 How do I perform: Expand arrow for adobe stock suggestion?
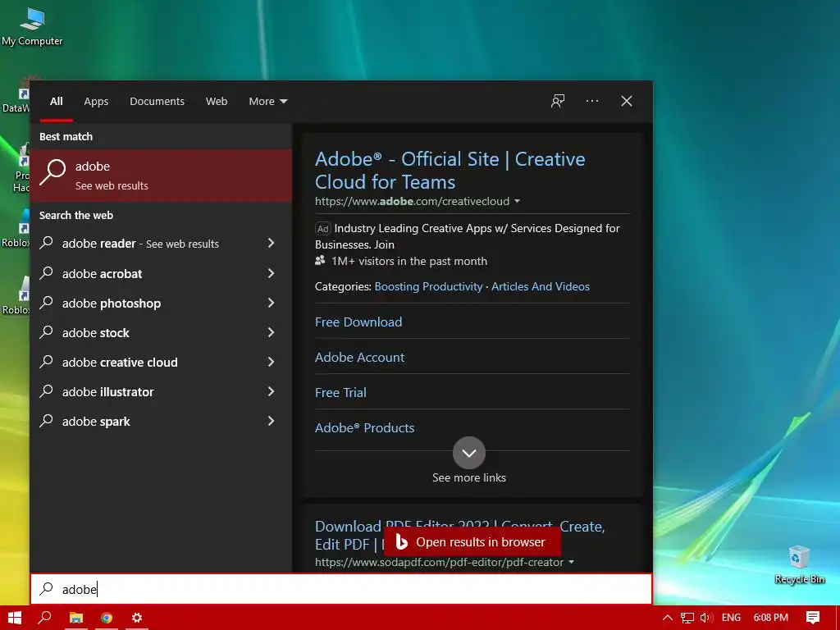[x=271, y=332]
